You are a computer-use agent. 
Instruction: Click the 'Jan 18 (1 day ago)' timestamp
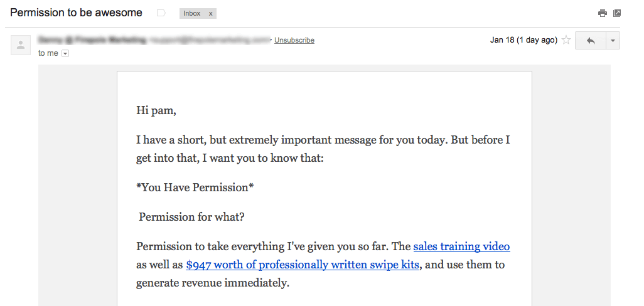point(523,40)
